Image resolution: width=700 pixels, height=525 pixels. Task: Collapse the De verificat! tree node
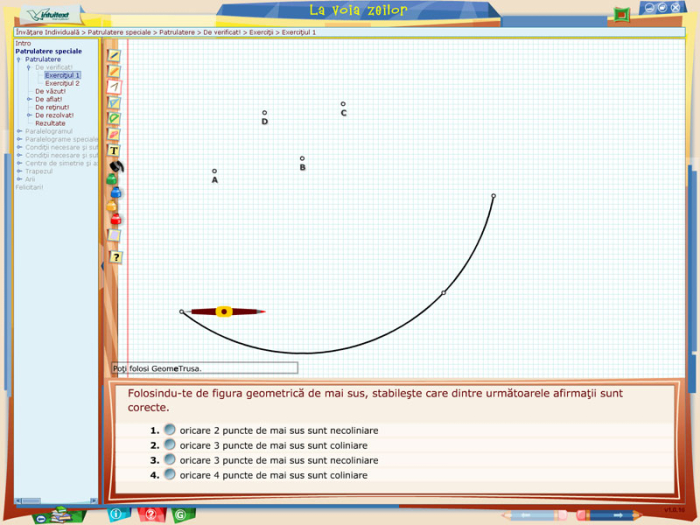[x=29, y=67]
